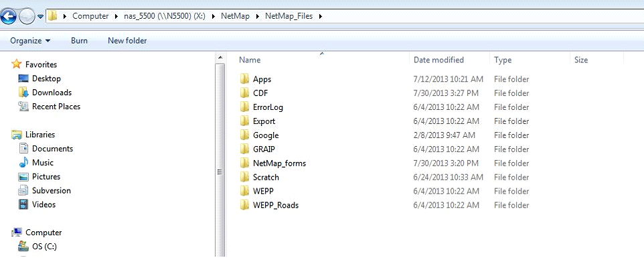Click NetMap in the address breadcrumb
The width and height of the screenshot is (644, 258).
pyautogui.click(x=236, y=17)
